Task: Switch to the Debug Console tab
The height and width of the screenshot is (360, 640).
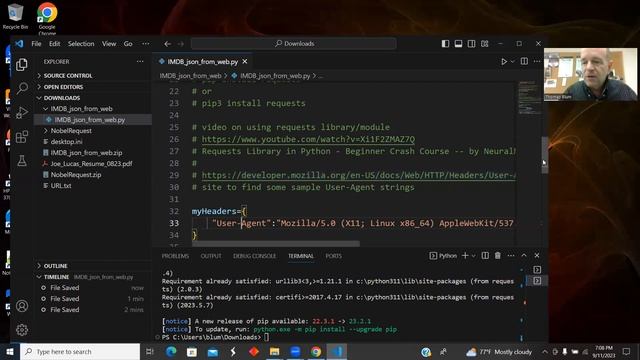Action: [254, 256]
